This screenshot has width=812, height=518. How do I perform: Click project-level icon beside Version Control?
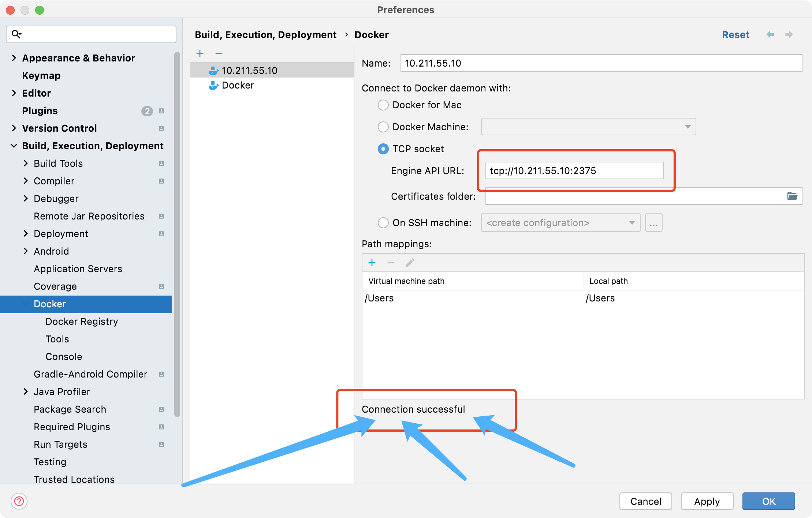pos(161,128)
